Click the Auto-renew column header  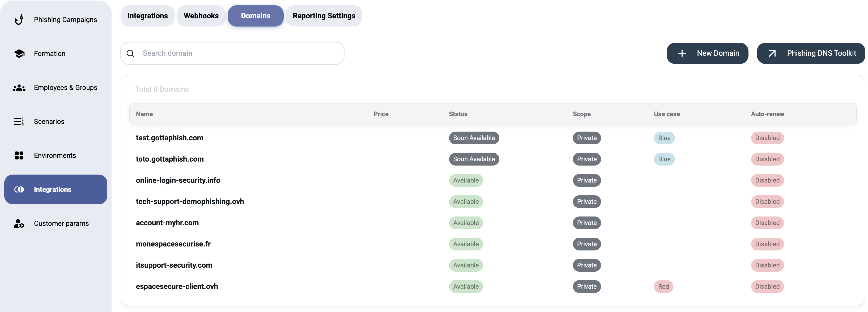(x=767, y=114)
